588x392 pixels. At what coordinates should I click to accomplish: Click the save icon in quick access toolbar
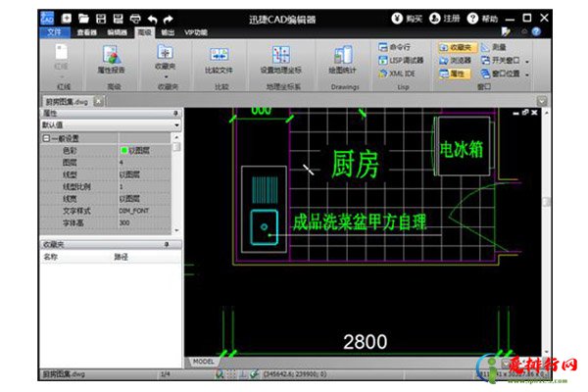101,19
